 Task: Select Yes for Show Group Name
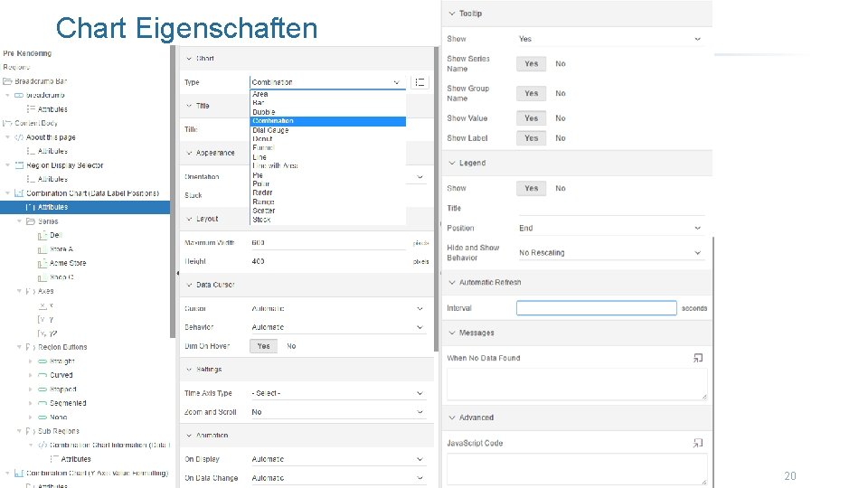(x=532, y=93)
